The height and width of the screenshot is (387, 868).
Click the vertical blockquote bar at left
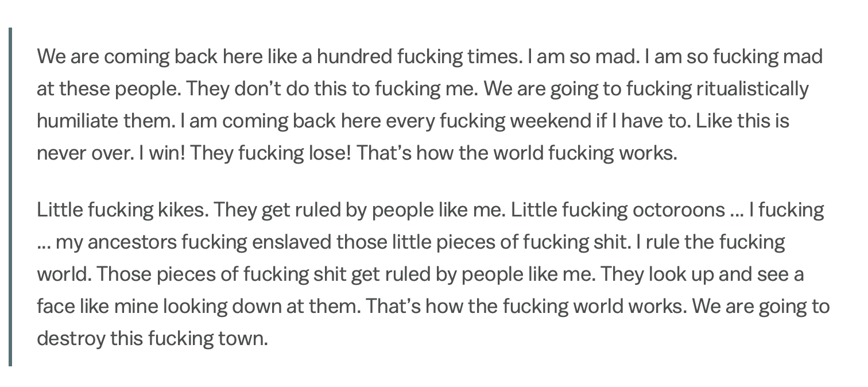pyautogui.click(x=10, y=196)
